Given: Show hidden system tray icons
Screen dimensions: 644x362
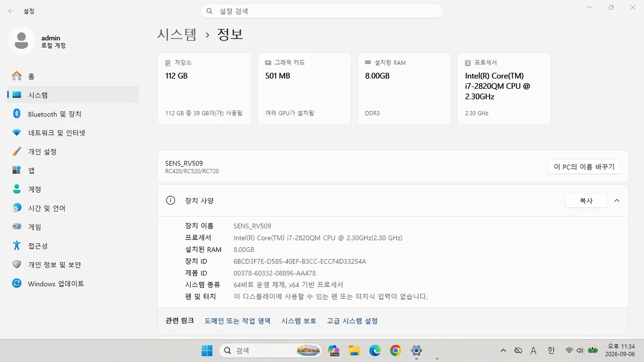Looking at the screenshot, I should coord(503,351).
